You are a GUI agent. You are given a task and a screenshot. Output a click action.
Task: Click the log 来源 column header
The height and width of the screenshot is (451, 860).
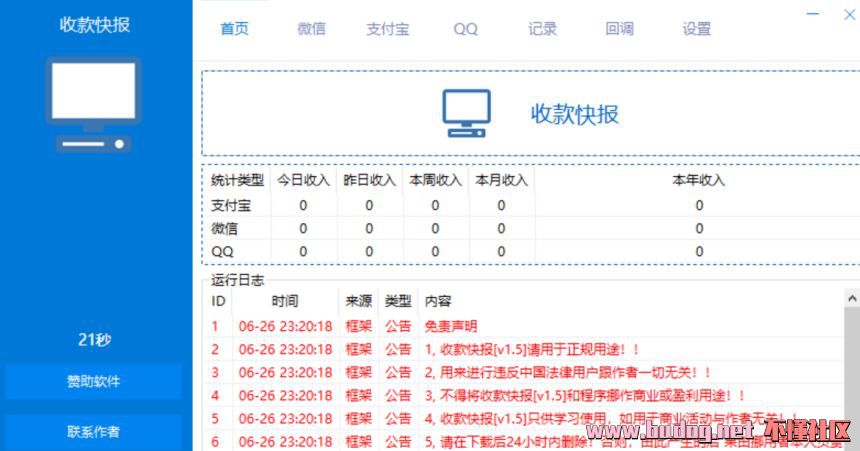pos(359,301)
